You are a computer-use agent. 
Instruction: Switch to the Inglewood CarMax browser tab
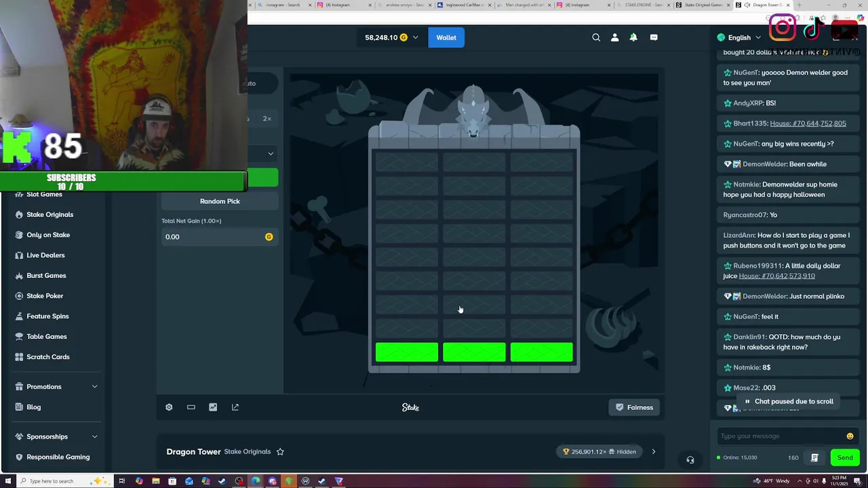[x=464, y=5]
